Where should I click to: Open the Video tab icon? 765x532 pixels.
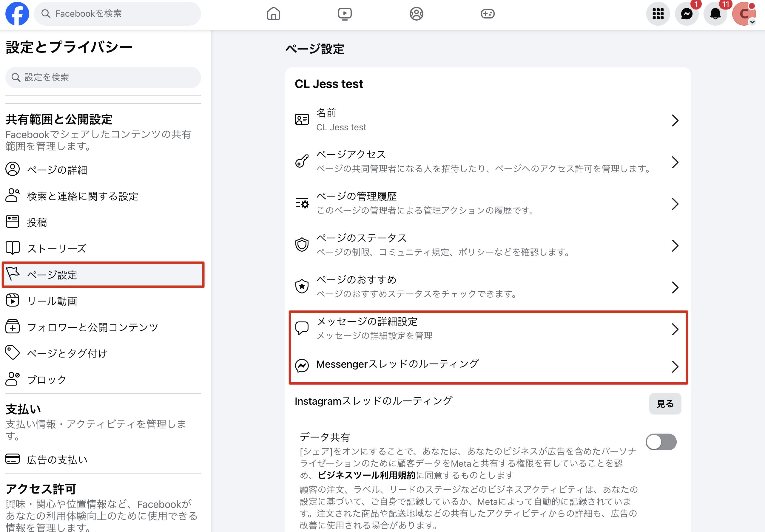pos(345,14)
